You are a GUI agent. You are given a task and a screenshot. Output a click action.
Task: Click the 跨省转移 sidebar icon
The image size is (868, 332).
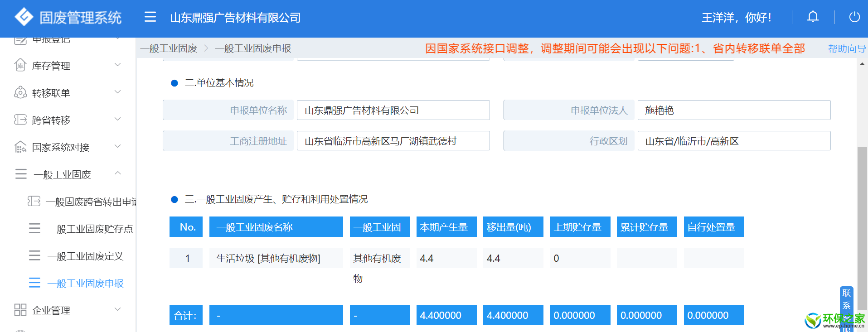20,120
